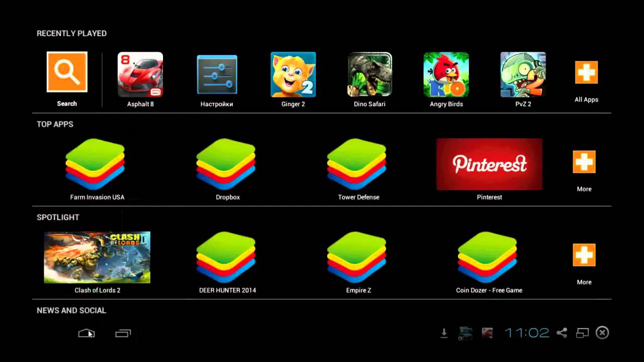The width and height of the screenshot is (644, 362).
Task: Toggle the window resize icon by clock
Action: (582, 333)
